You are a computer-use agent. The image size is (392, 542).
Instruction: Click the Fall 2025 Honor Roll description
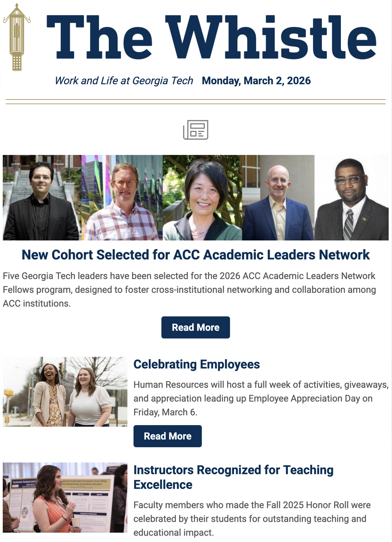coord(252,519)
